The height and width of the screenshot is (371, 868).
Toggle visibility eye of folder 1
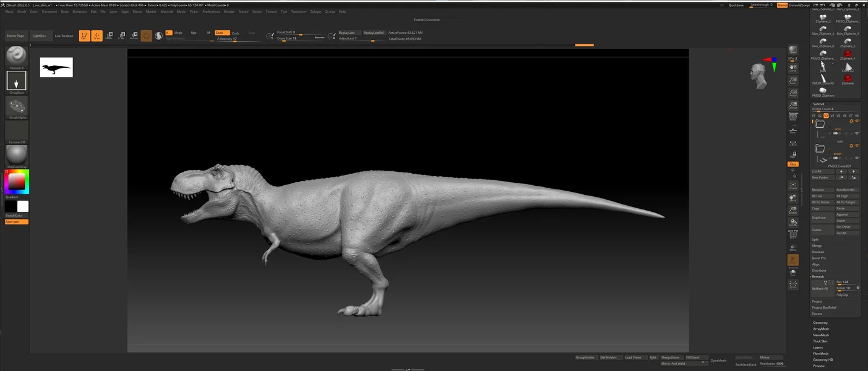(x=857, y=121)
